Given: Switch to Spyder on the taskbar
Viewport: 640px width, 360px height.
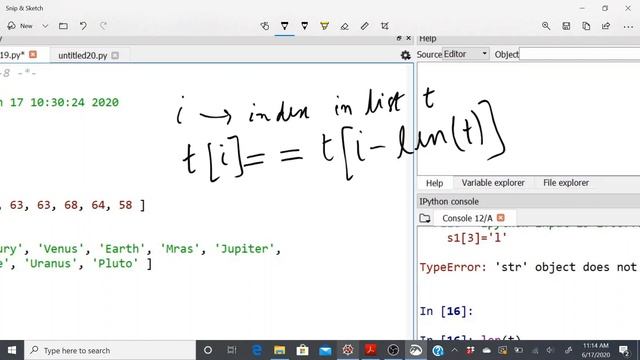Looking at the screenshot, I should tap(348, 350).
